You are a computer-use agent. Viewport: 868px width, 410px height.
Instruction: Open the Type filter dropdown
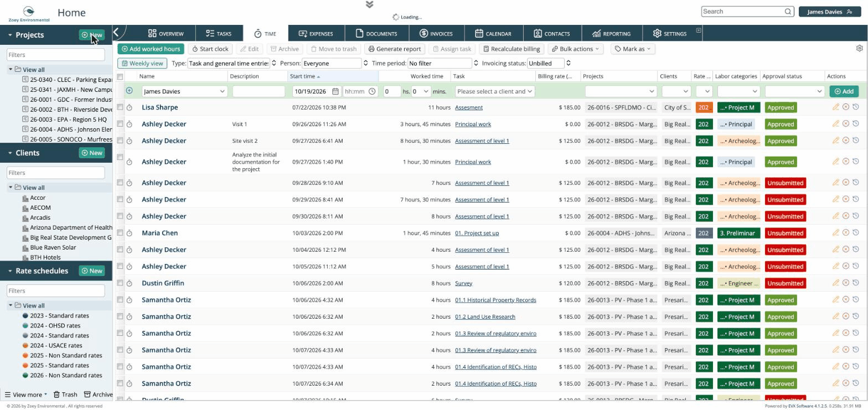[232, 64]
